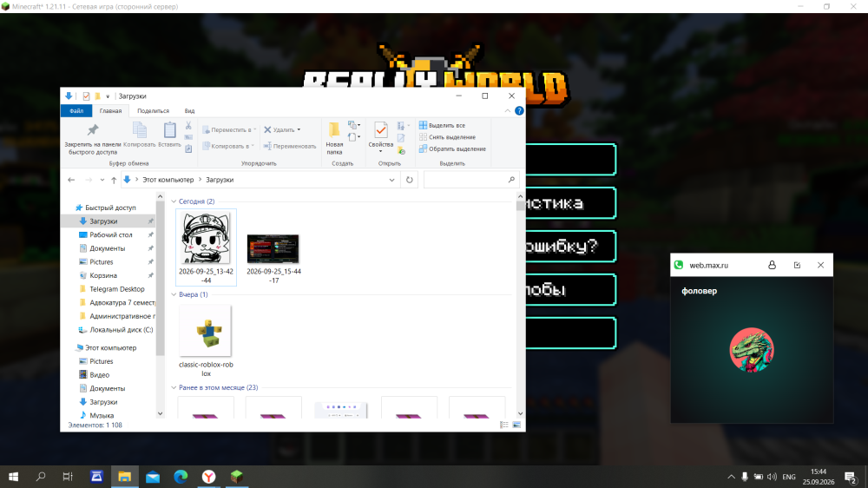Open Explorer help question mark icon
Image resolution: width=868 pixels, height=488 pixels.
coord(519,111)
